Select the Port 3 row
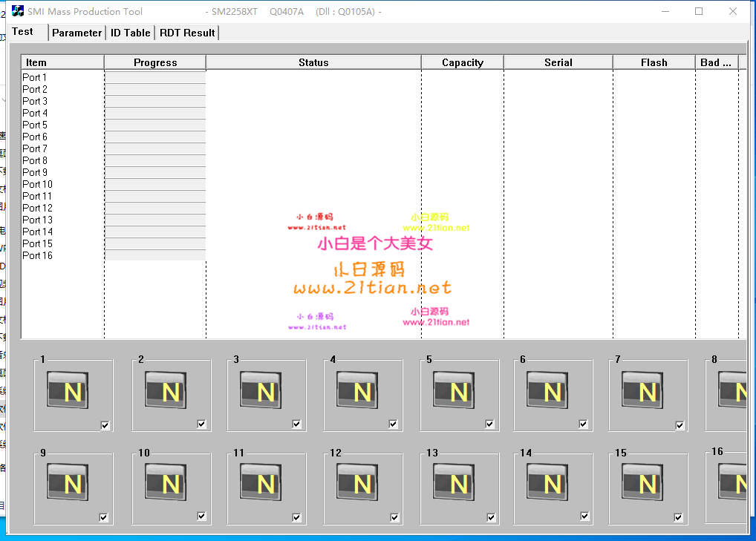 click(35, 101)
